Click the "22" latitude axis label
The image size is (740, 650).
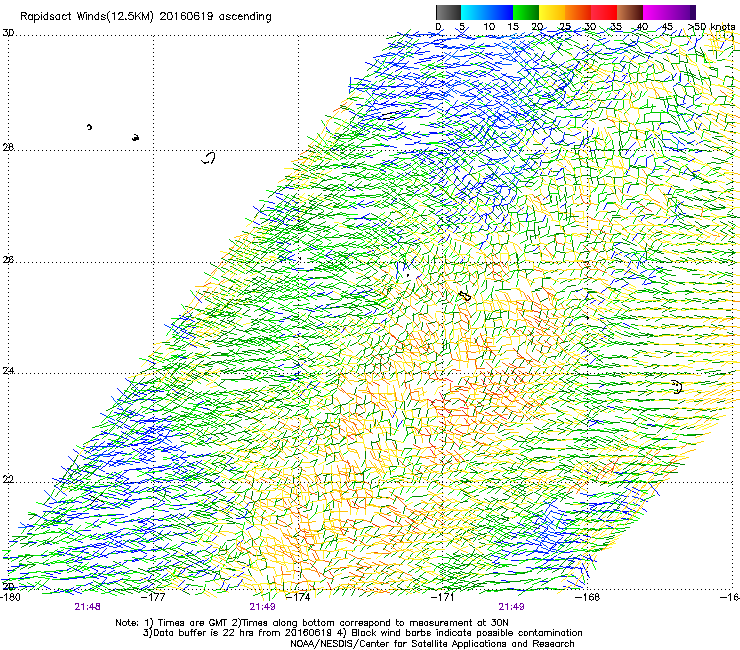pyautogui.click(x=8, y=480)
